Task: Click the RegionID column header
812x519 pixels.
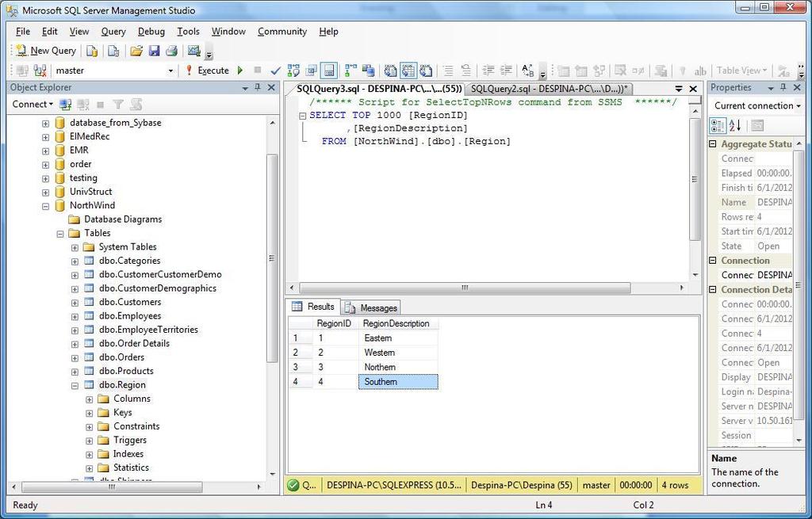Action: [335, 323]
